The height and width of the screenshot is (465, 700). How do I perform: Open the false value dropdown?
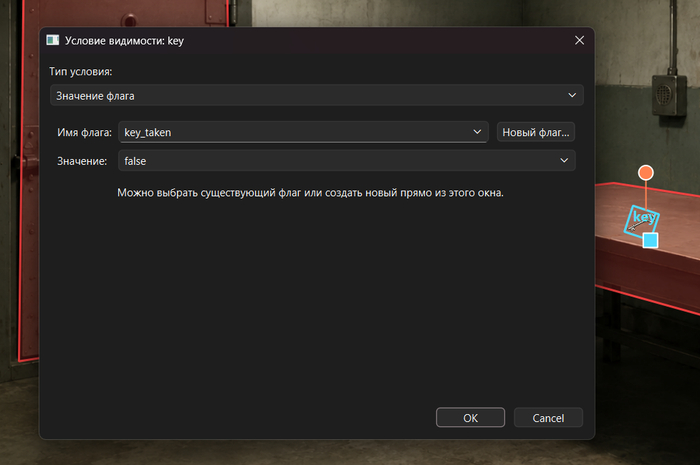click(346, 161)
